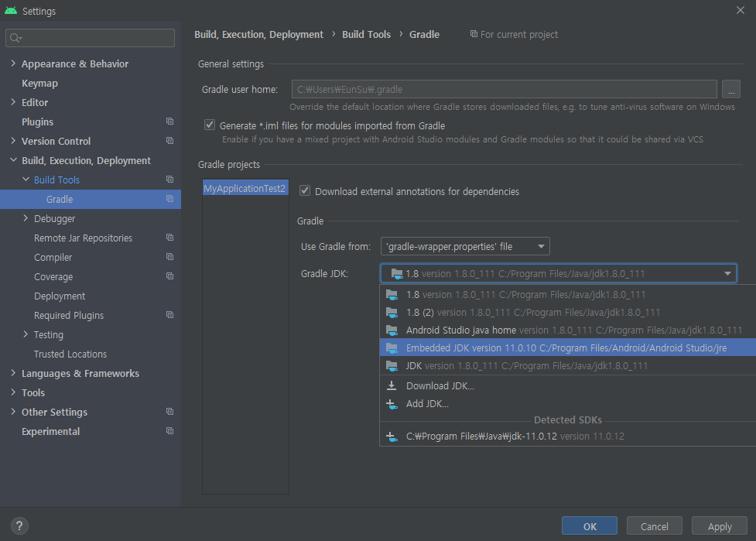Open Remote Jar Repositories page
This screenshot has width=756, height=541.
[83, 238]
